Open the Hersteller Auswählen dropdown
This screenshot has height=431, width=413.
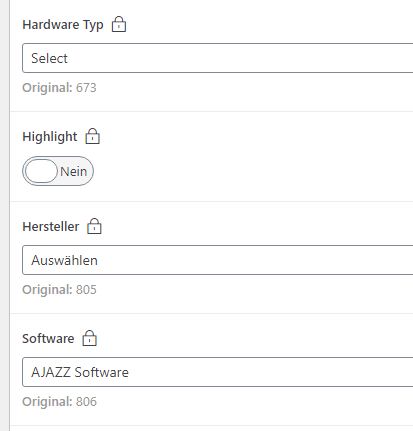[218, 260]
